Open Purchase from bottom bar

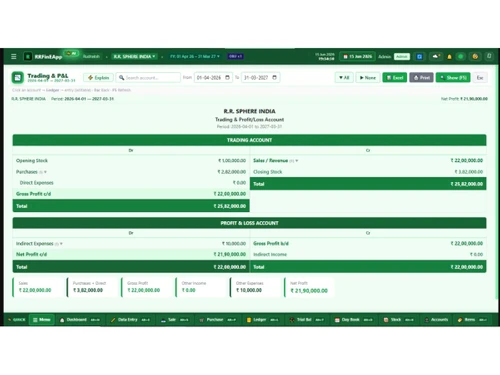point(218,320)
